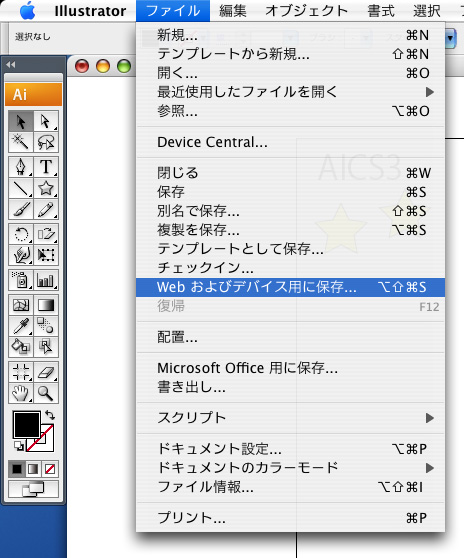Screen dimensions: 464x558
Task: Select the Live Paint Bucket tool
Action: pyautogui.click(x=21, y=347)
